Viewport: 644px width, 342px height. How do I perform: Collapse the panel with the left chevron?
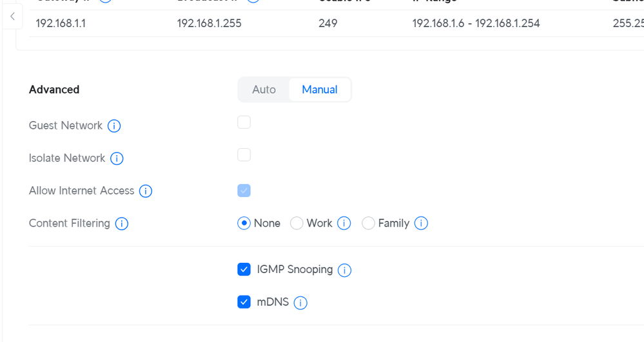pyautogui.click(x=12, y=16)
